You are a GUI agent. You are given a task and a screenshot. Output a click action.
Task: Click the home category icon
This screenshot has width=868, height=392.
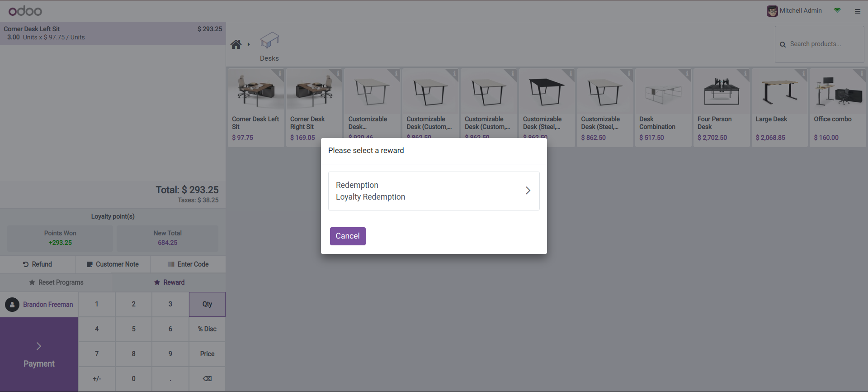point(236,44)
